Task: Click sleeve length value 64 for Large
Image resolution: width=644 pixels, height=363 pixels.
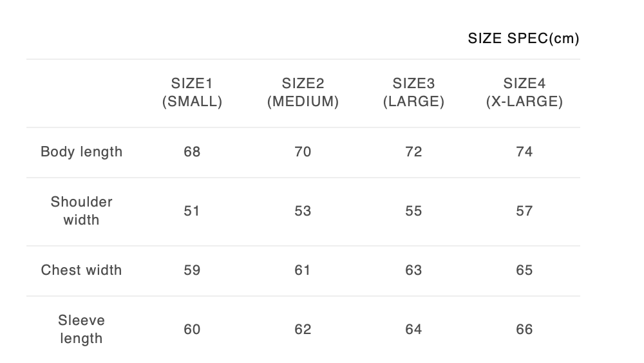Action: 413,330
